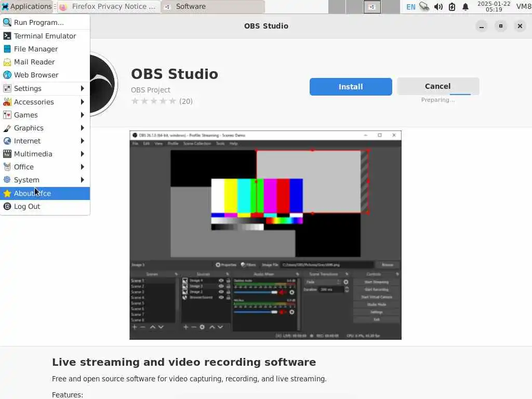
Task: Open the network connection tray icon
Action: click(x=424, y=6)
